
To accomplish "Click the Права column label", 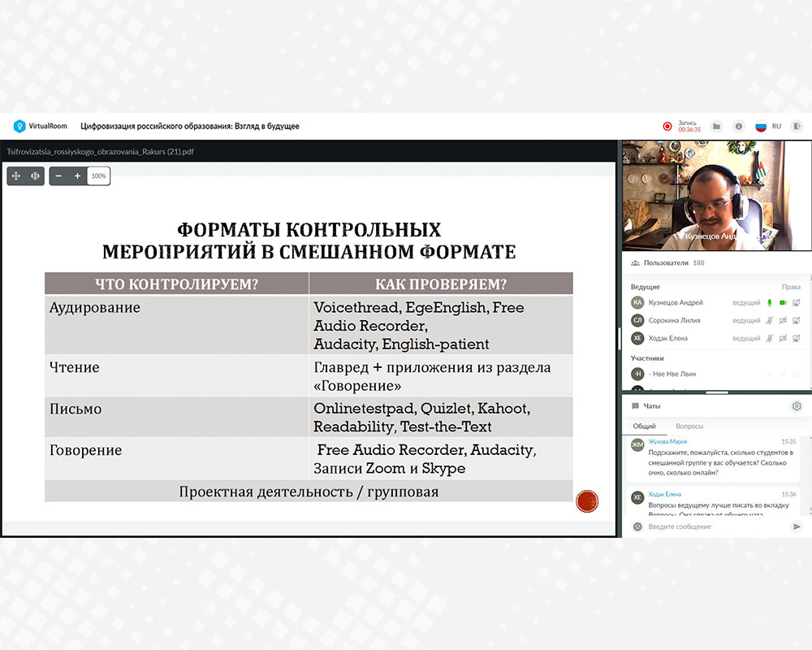I will coord(791,287).
